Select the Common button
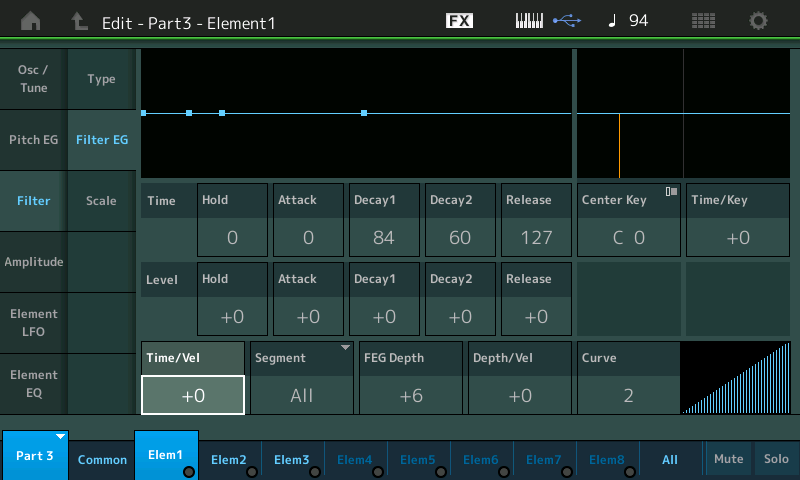The image size is (800, 480). coord(102,460)
